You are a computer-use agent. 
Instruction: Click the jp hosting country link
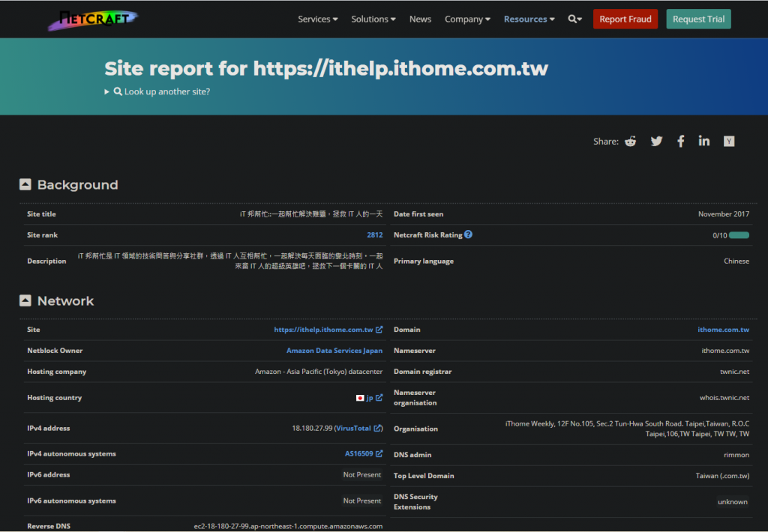tap(370, 398)
